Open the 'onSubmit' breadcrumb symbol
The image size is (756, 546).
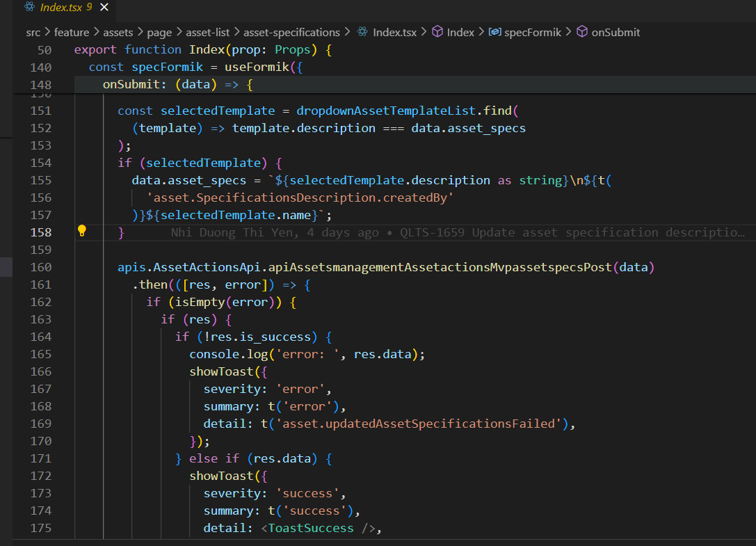click(x=616, y=32)
